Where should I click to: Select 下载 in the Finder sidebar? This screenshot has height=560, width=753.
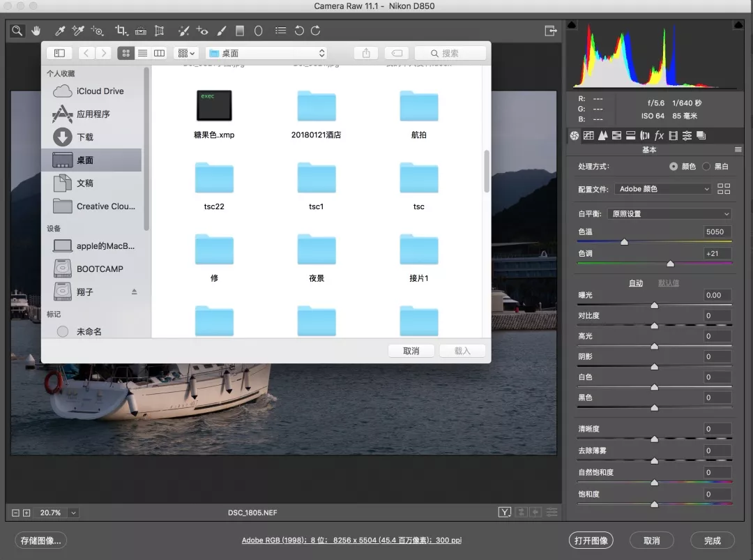pos(84,137)
